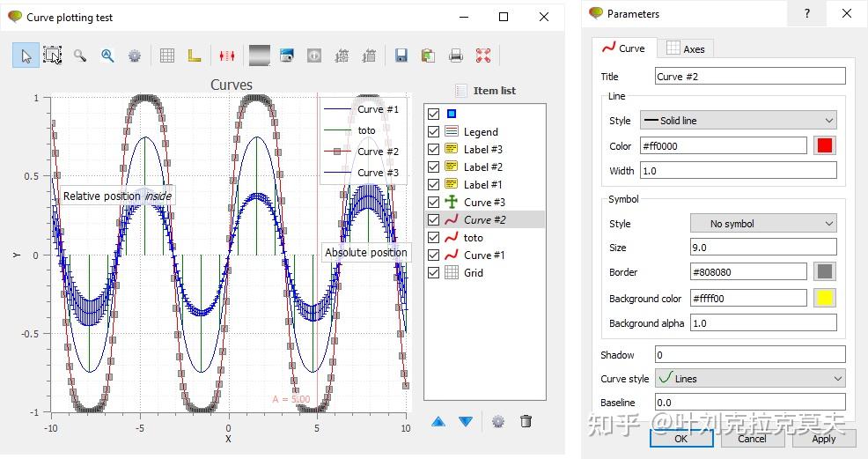
Task: Click the snapshot camera icon
Action: (x=287, y=56)
